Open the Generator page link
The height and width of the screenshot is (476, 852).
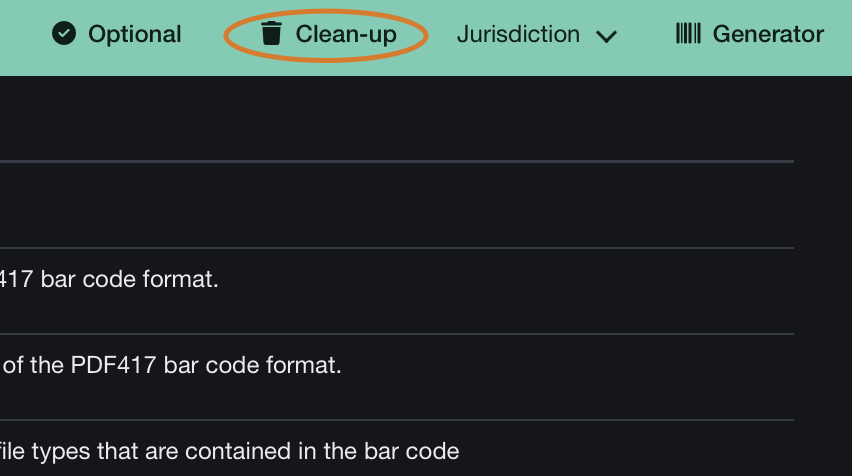[767, 34]
